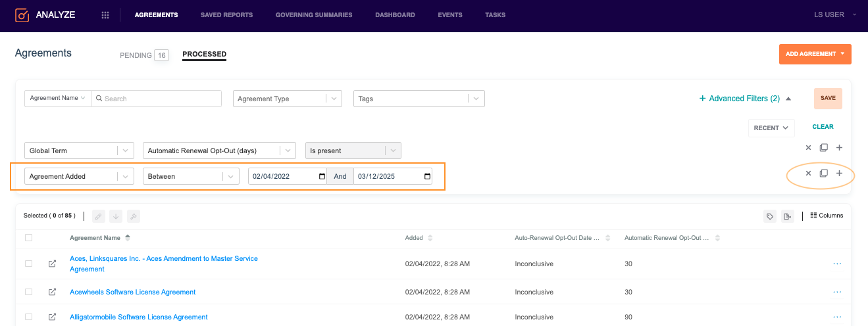Open Alligatormobile Software License Agreement link
868x326 pixels.
coord(139,317)
